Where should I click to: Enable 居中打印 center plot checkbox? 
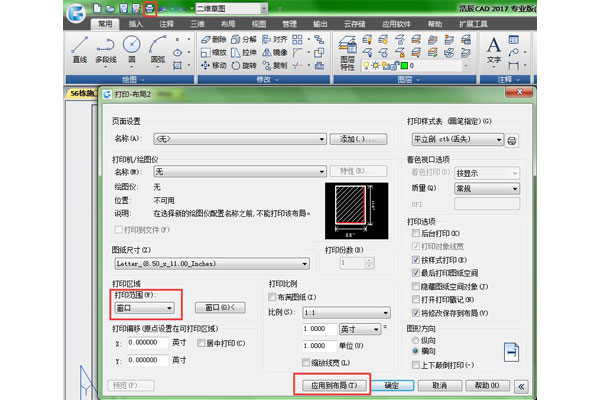(201, 343)
